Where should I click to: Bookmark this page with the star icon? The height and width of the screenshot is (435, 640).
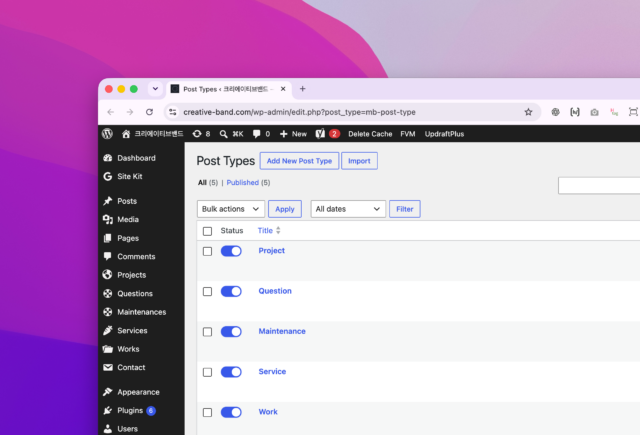[528, 112]
